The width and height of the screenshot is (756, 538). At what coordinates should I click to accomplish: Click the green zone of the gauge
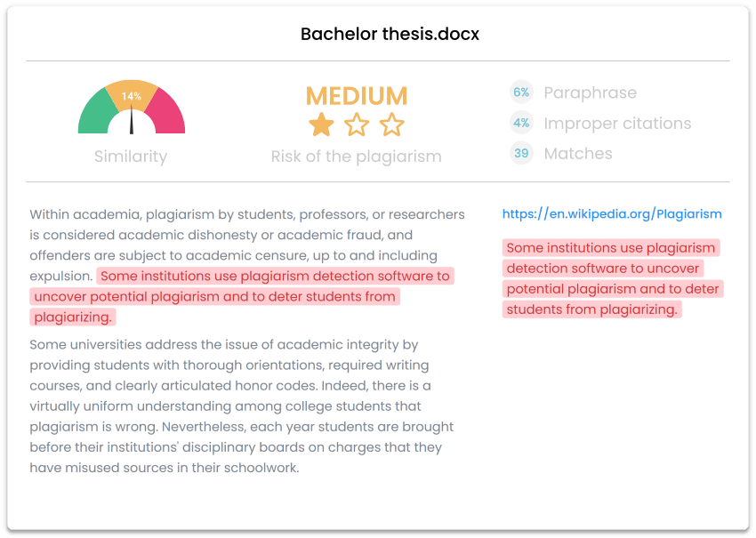(93, 114)
